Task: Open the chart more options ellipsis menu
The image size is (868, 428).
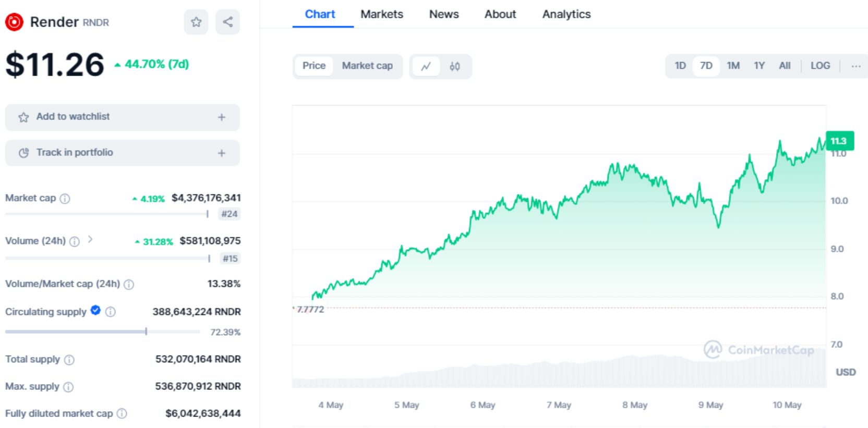Action: pyautogui.click(x=855, y=66)
